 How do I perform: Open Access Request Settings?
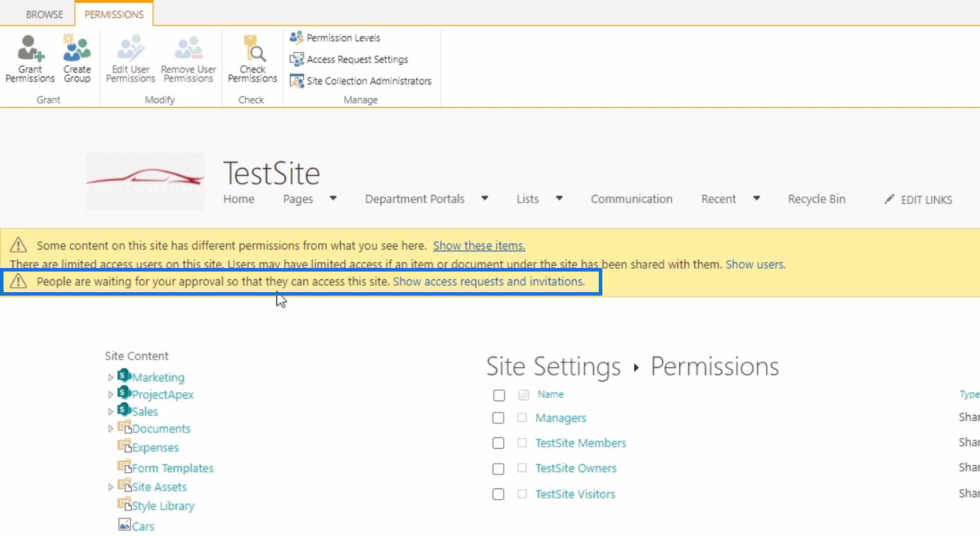coord(349,60)
